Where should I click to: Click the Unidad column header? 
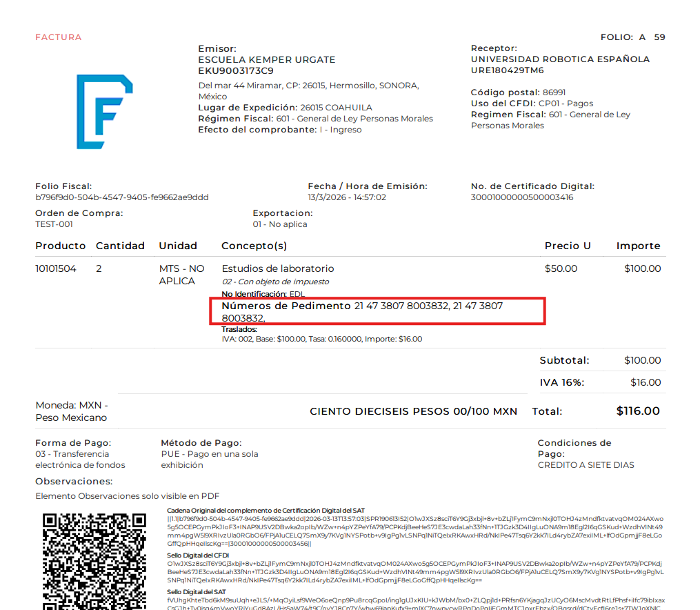click(x=178, y=246)
